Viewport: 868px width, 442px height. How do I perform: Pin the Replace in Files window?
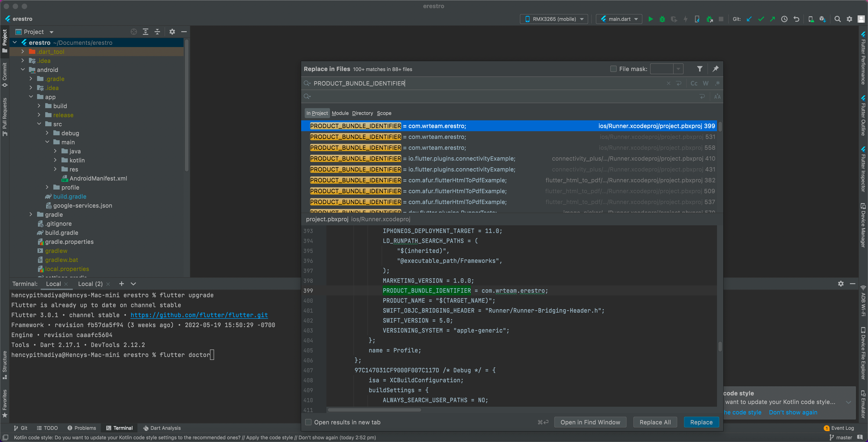715,69
